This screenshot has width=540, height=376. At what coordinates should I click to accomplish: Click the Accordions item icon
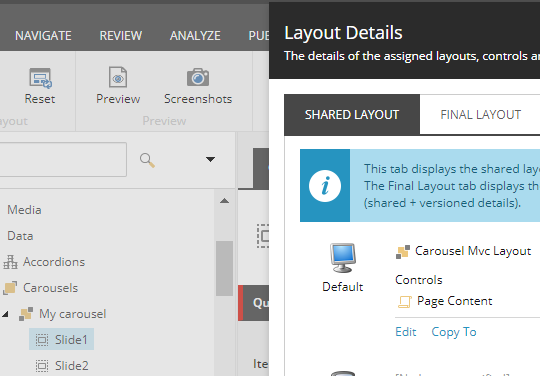10,262
